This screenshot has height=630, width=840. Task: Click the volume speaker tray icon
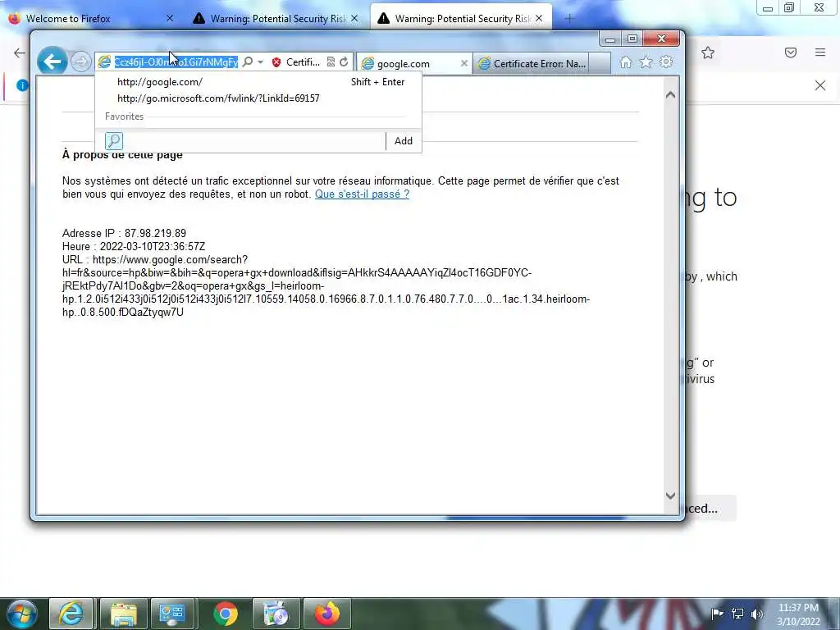pyautogui.click(x=756, y=614)
